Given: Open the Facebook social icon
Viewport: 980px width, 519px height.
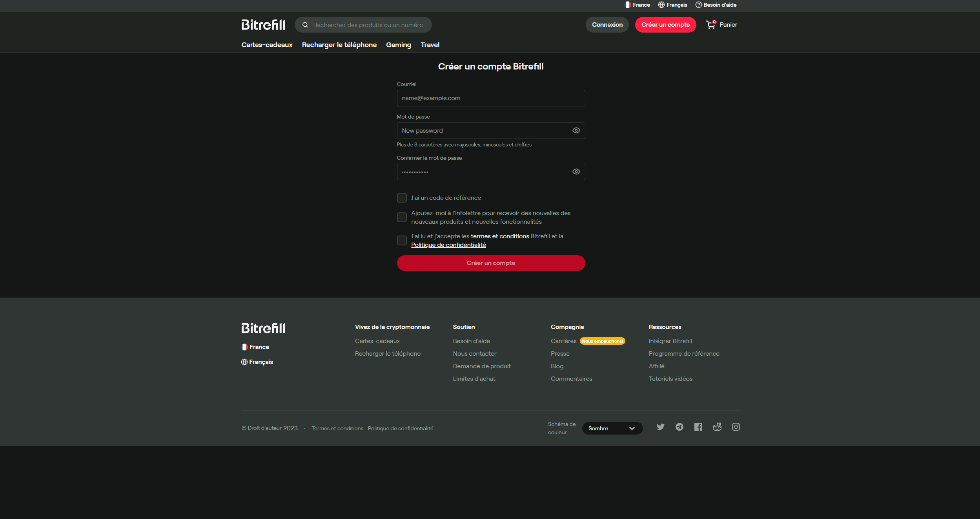Looking at the screenshot, I should point(698,427).
